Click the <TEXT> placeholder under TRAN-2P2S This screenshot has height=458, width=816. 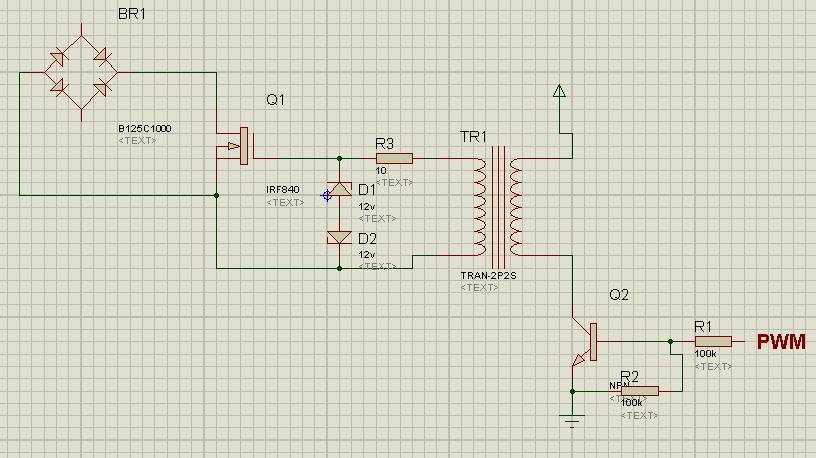coord(479,287)
